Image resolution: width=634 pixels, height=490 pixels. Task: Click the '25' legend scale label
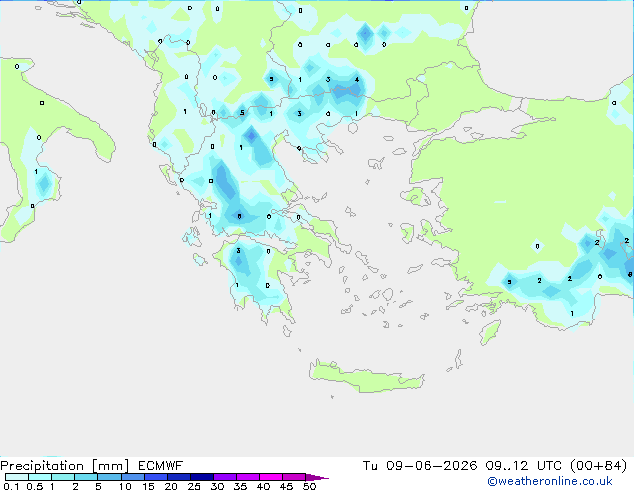pos(194,486)
